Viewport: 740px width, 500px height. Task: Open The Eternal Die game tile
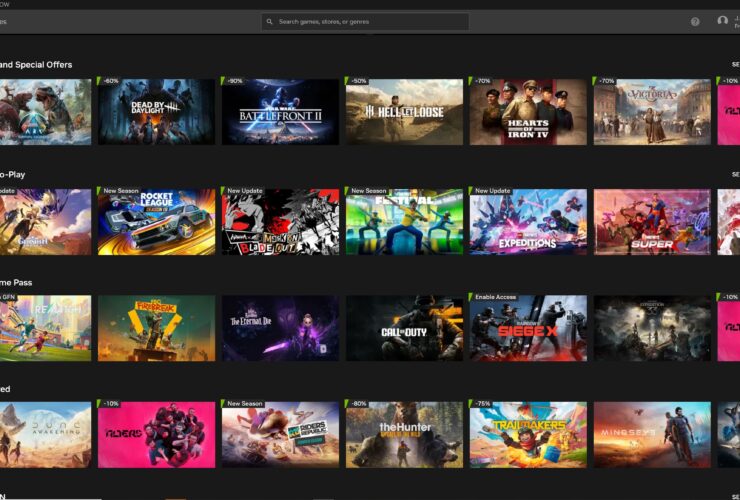click(280, 328)
